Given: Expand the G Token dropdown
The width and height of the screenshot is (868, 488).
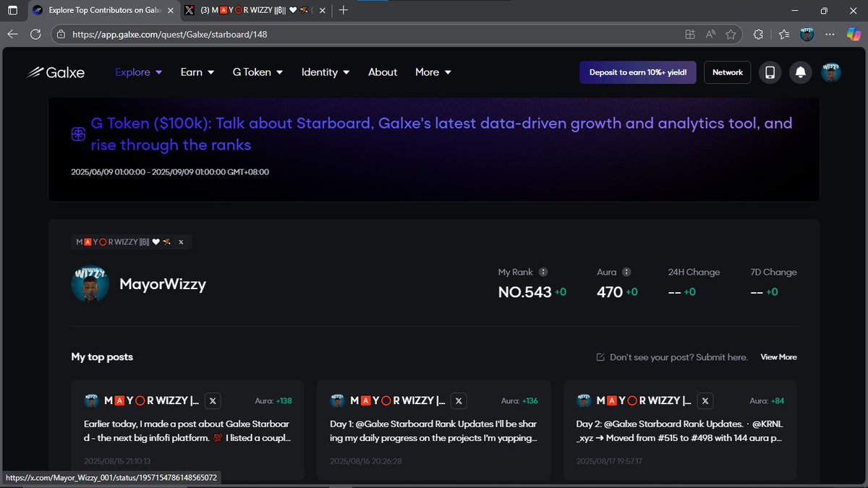Looking at the screenshot, I should 258,72.
